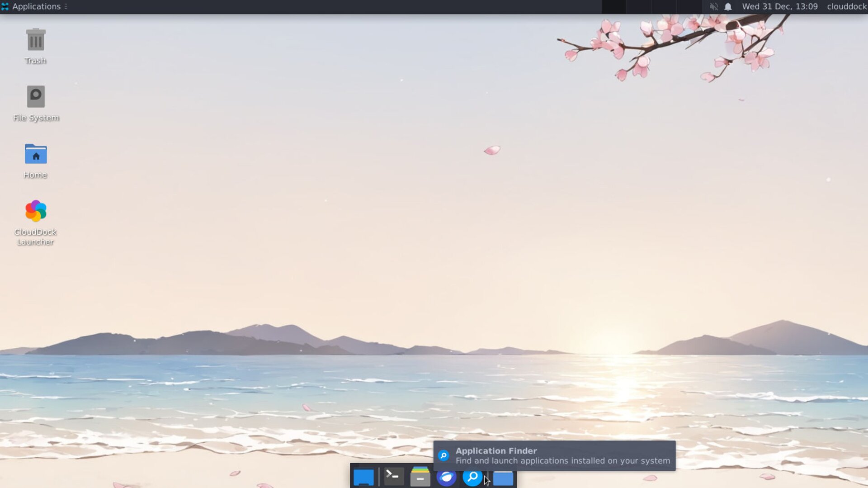The image size is (868, 488).
Task: Switch to the third workspace
Action: click(664, 6)
